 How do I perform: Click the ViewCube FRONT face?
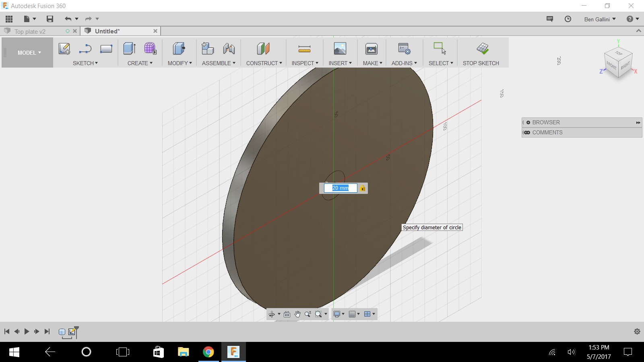point(611,66)
